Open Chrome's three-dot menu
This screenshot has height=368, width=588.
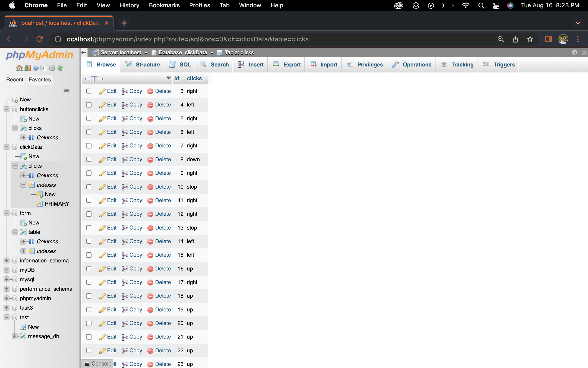578,39
